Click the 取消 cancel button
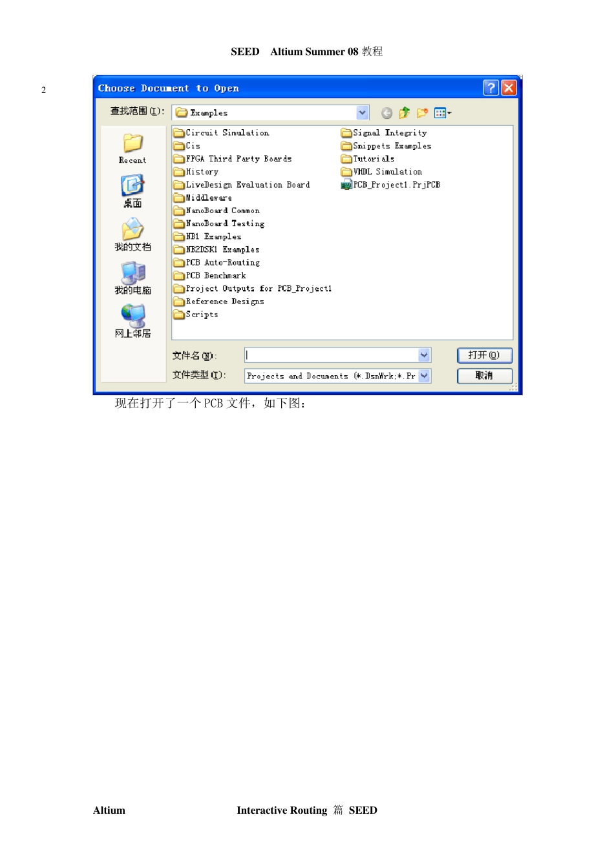This screenshot has width=614, height=868. click(x=485, y=376)
